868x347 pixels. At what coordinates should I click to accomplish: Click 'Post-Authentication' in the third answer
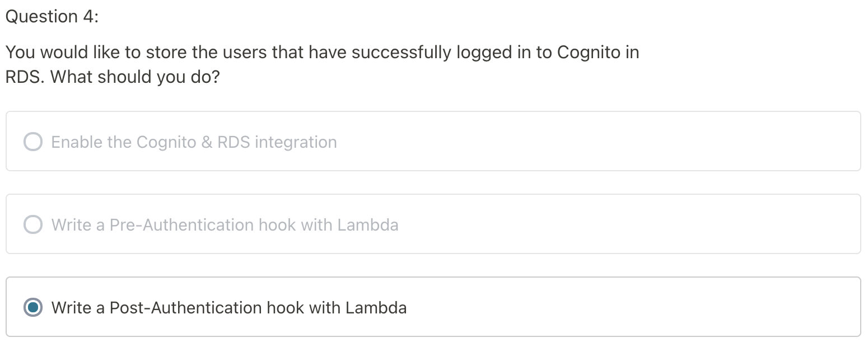pyautogui.click(x=186, y=307)
